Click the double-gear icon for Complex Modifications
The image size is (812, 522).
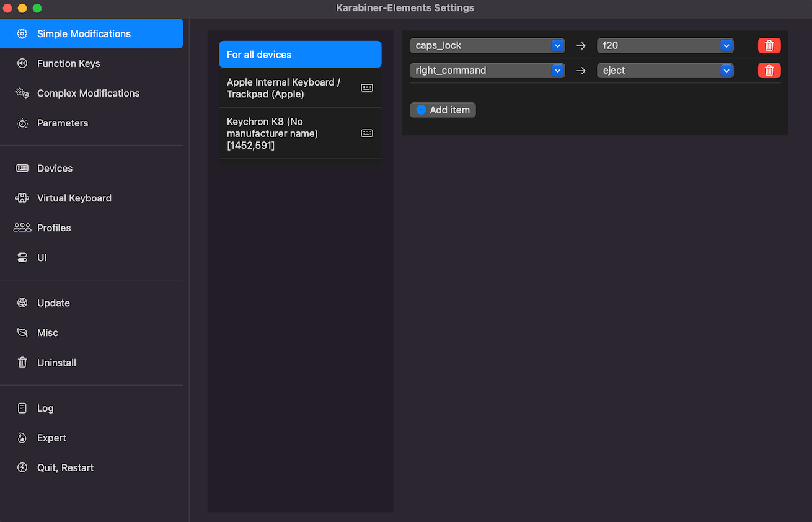click(22, 93)
